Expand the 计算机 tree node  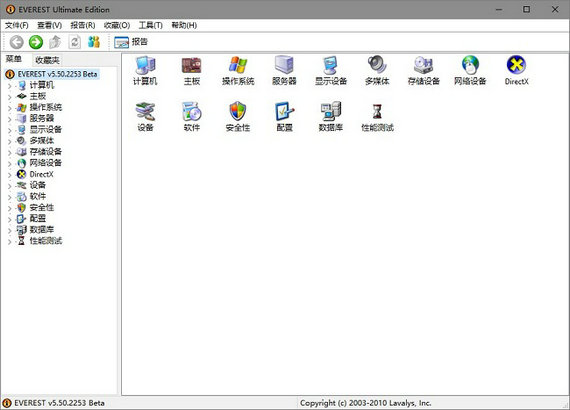[10, 86]
